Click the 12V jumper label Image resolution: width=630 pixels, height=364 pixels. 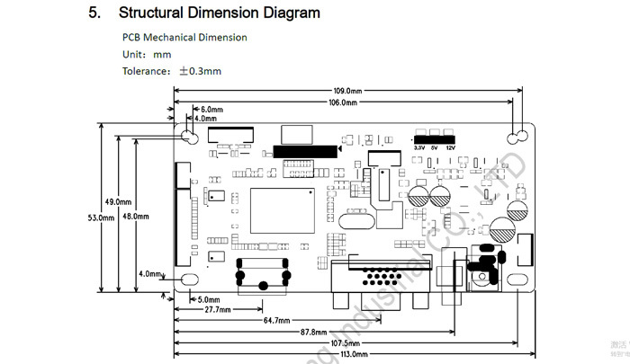tap(450, 148)
